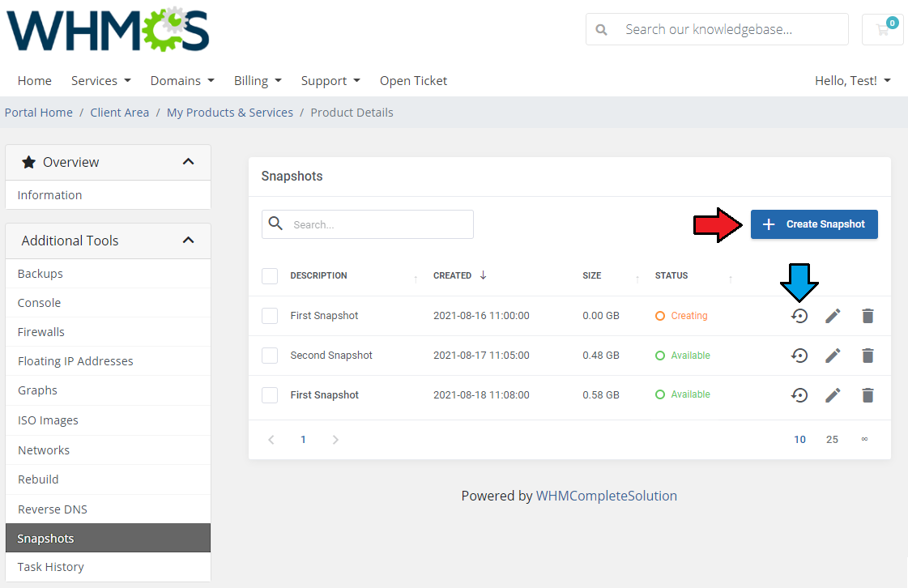Click the WHMCS logo
This screenshot has height=588, width=908.
click(x=108, y=29)
